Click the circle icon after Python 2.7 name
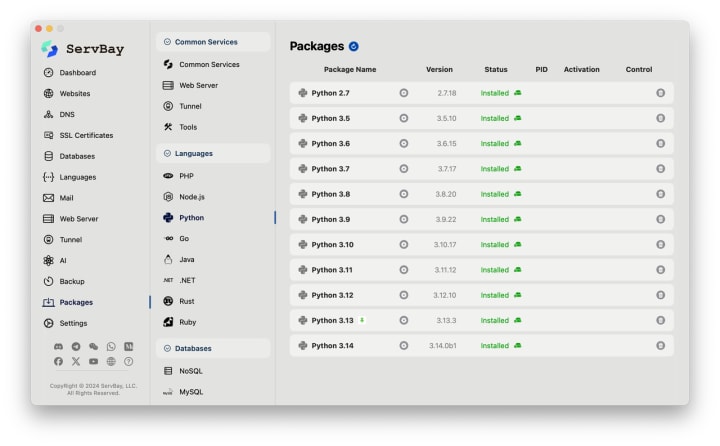The height and width of the screenshot is (446, 720). [x=404, y=93]
